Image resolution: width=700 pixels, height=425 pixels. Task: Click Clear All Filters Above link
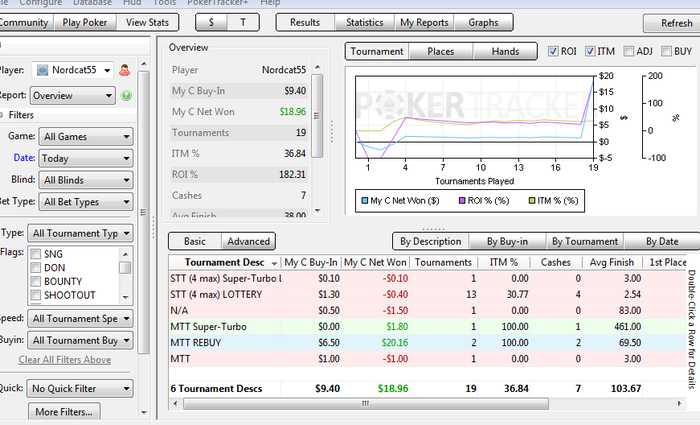(x=65, y=360)
